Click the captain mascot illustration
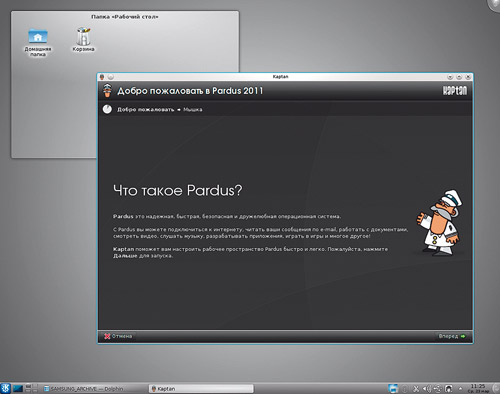 pyautogui.click(x=440, y=223)
